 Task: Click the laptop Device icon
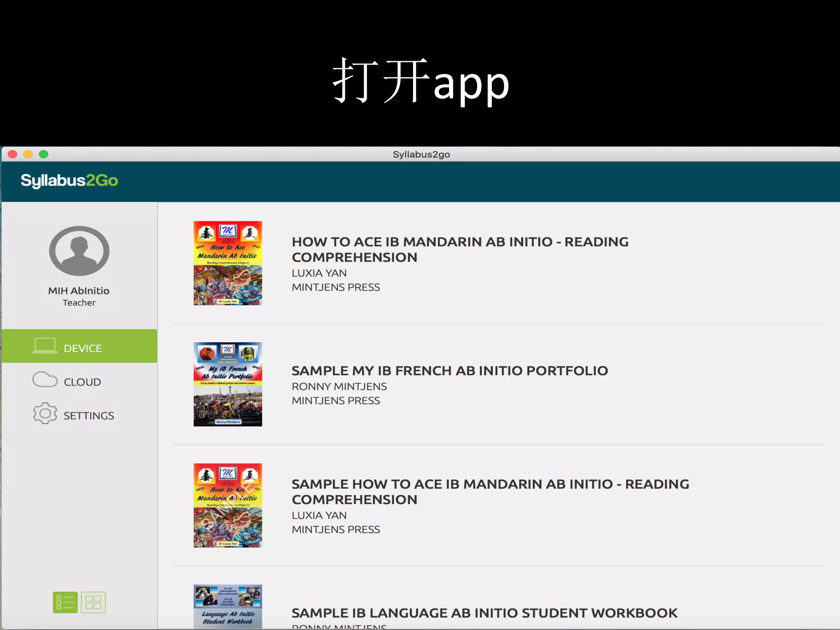click(45, 346)
